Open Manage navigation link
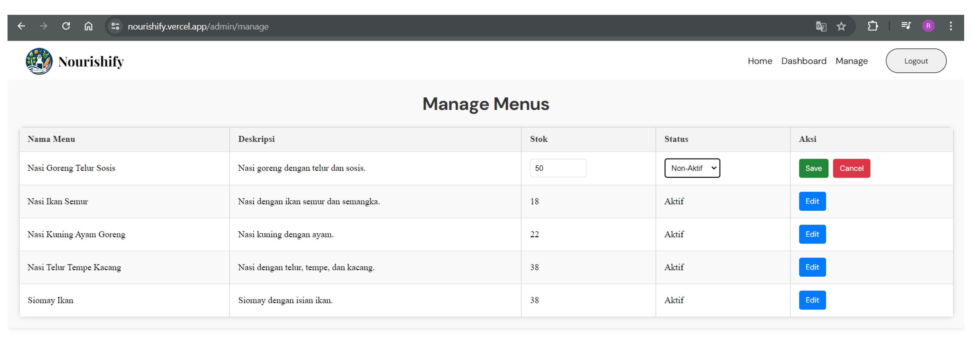The image size is (980, 345). tap(851, 61)
